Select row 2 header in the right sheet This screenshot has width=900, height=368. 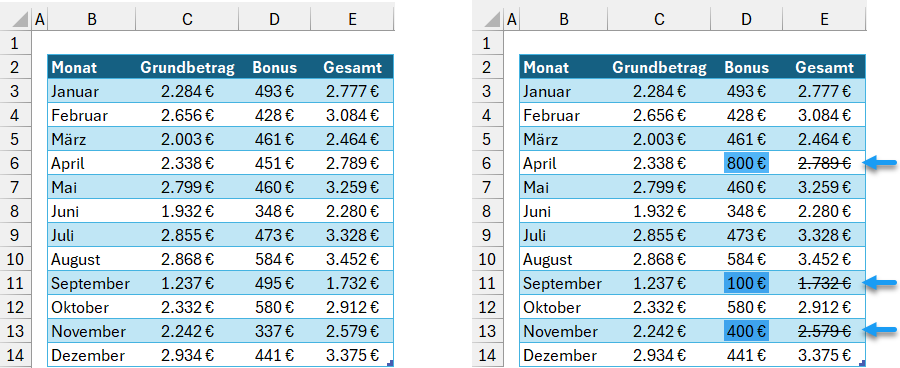[x=487, y=67]
